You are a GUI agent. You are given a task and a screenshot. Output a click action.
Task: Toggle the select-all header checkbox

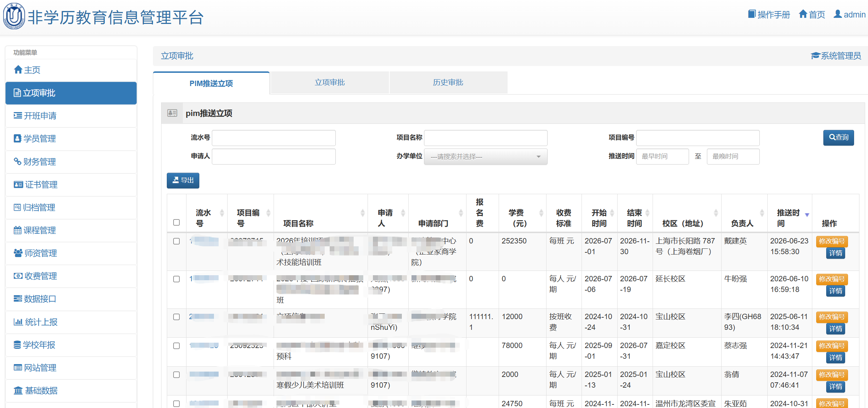click(176, 222)
